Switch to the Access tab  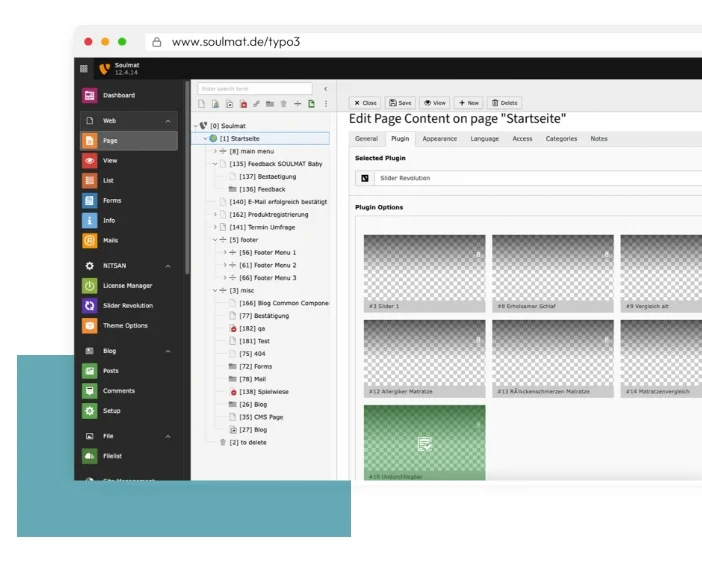pyautogui.click(x=522, y=139)
